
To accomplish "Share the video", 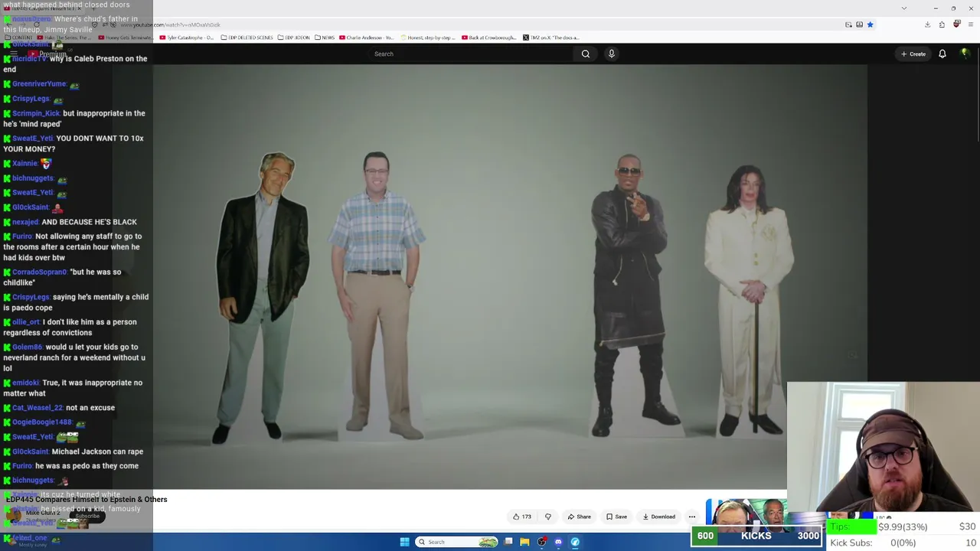I will click(580, 517).
